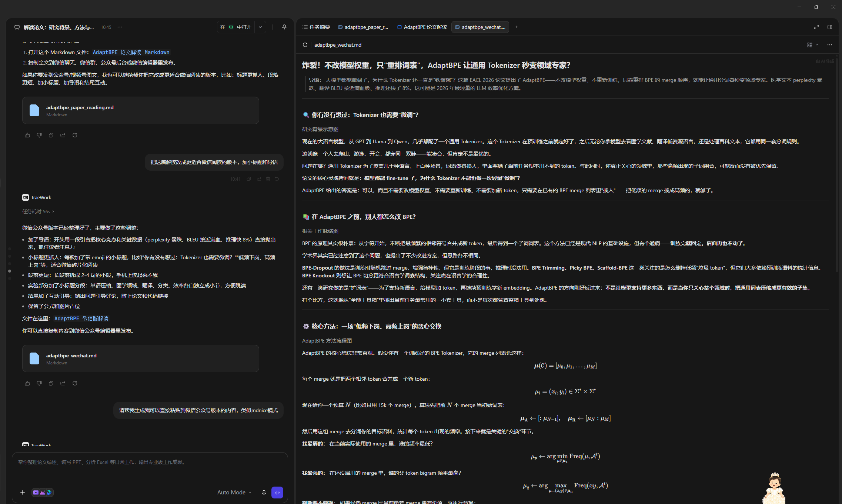Give thumbs up under the adaptbpe_wechat.md card

point(27,383)
